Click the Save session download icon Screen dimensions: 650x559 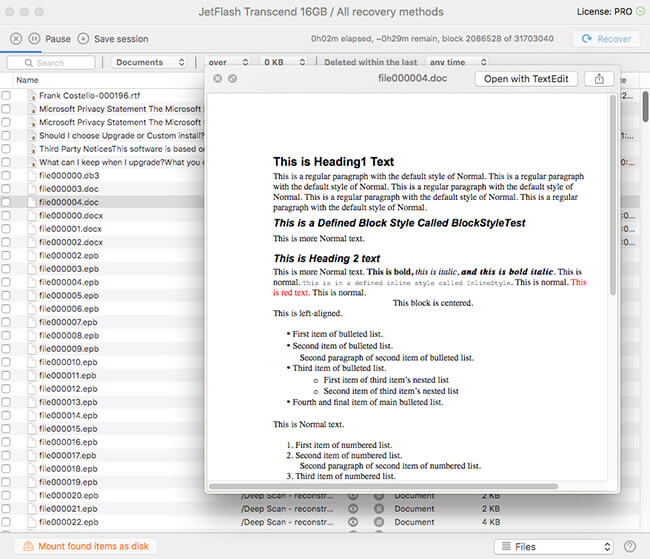click(x=83, y=39)
